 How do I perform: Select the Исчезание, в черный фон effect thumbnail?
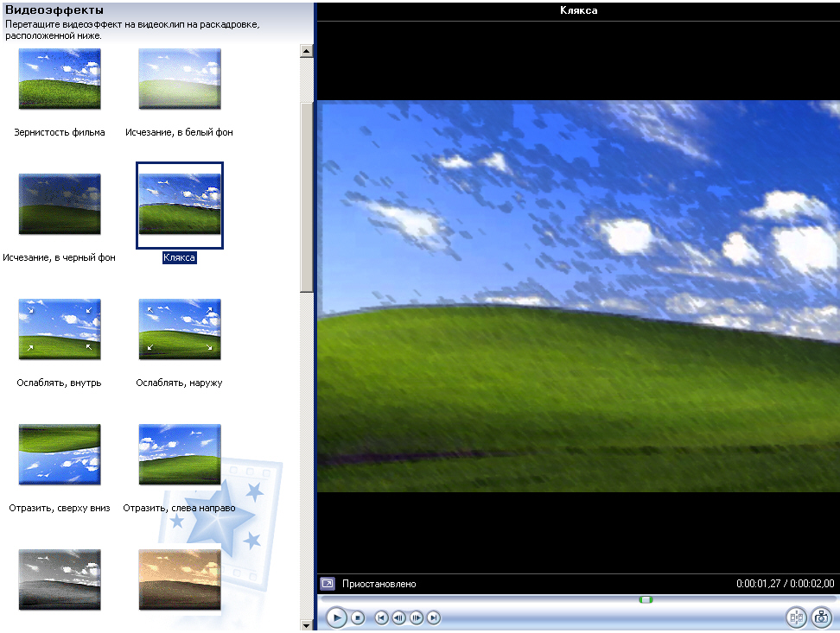[x=60, y=204]
